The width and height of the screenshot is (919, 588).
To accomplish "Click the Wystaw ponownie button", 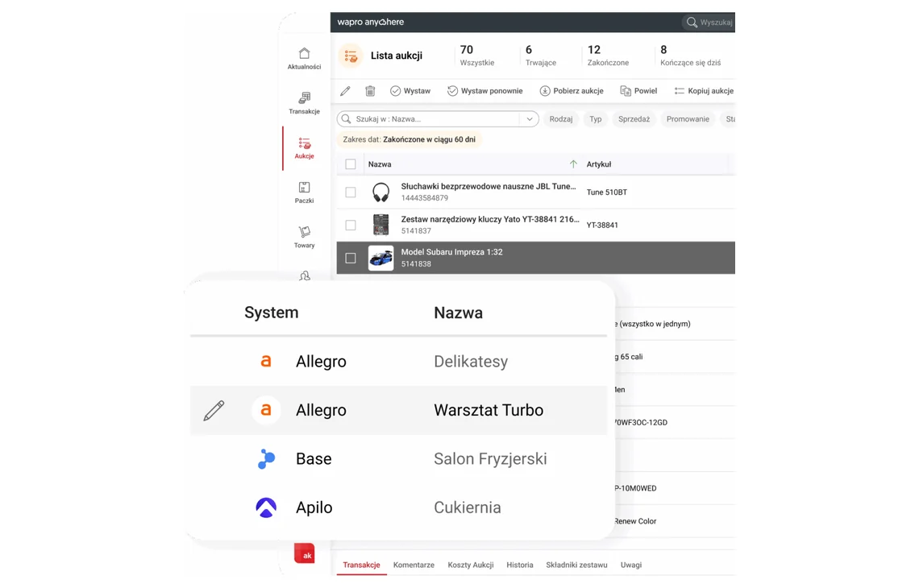I will click(x=484, y=91).
